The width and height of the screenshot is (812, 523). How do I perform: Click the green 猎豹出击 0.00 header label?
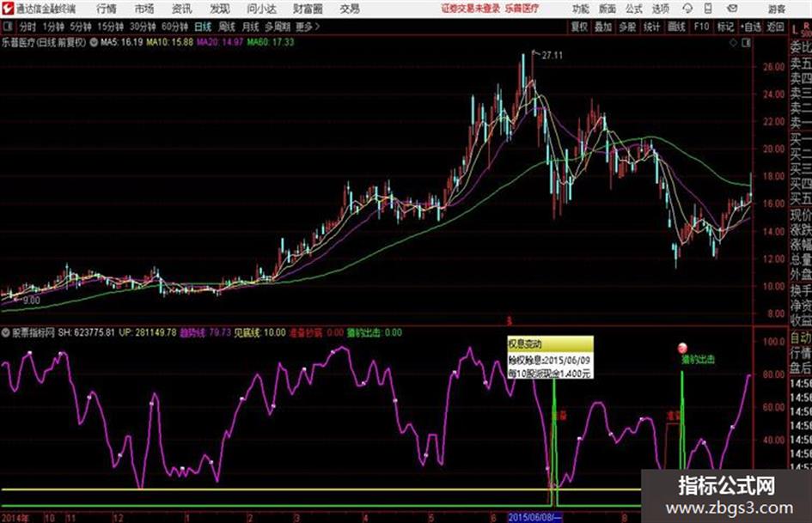point(374,332)
